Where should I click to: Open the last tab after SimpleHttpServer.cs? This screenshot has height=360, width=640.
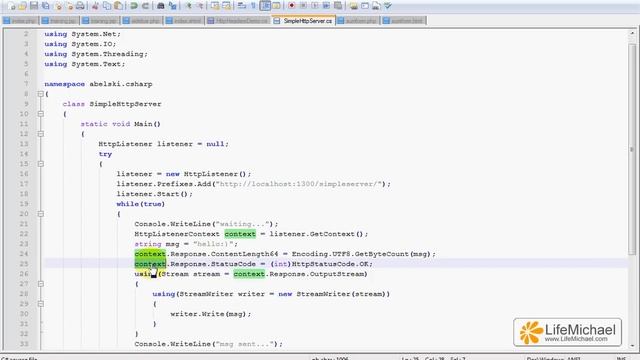click(403, 20)
